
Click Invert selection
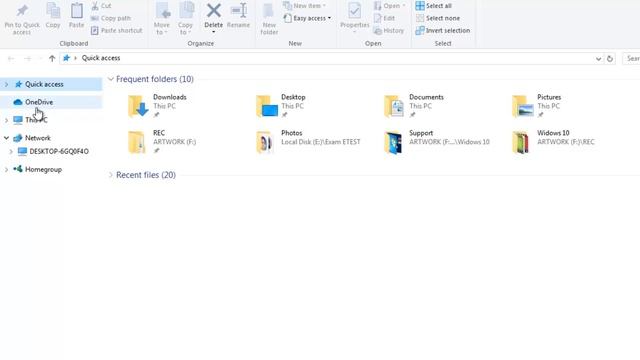(443, 31)
